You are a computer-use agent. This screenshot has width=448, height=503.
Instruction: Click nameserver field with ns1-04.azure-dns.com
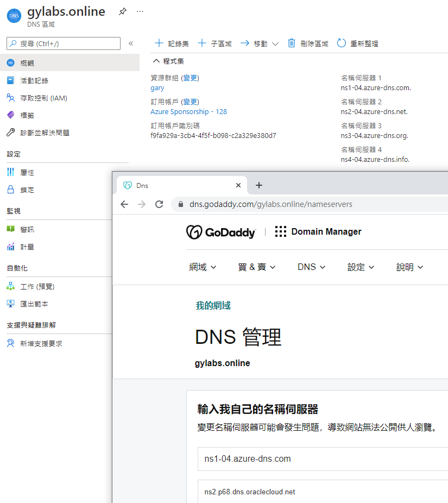click(x=323, y=459)
